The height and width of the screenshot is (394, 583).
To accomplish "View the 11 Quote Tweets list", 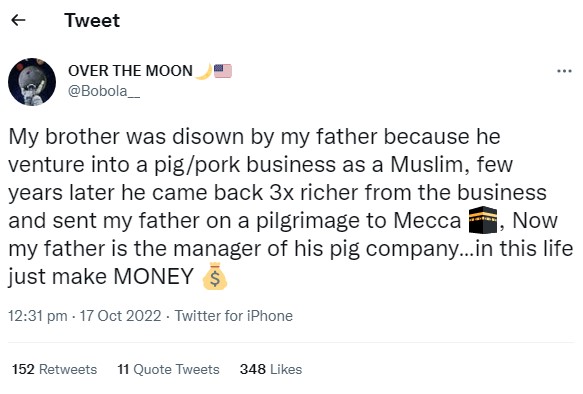I will (168, 369).
